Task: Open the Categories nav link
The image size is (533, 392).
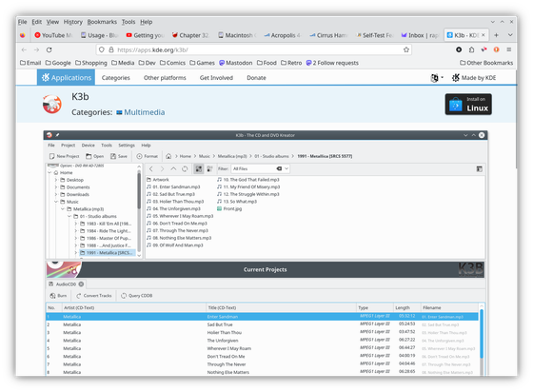Action: (x=115, y=78)
